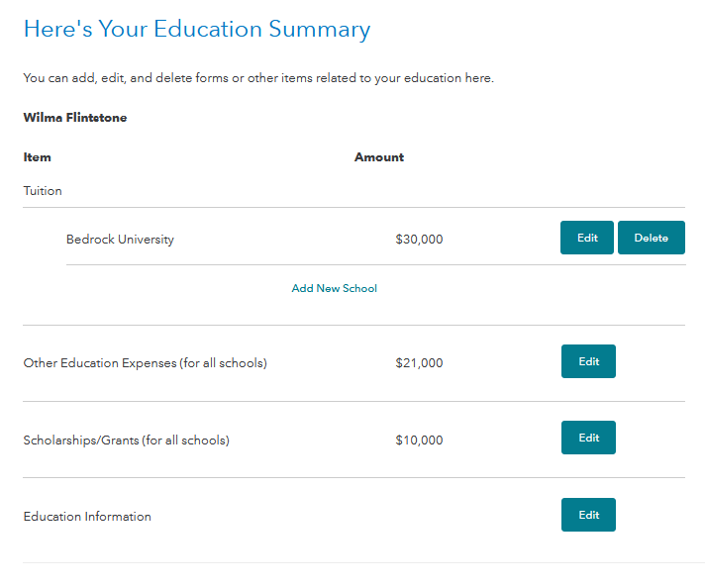Viewport: 705px width, 588px height.
Task: Delete the Bedrock University school entry
Action: pyautogui.click(x=651, y=238)
